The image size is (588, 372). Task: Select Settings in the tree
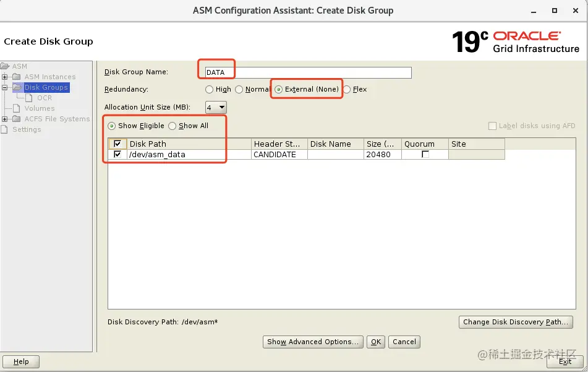(27, 129)
